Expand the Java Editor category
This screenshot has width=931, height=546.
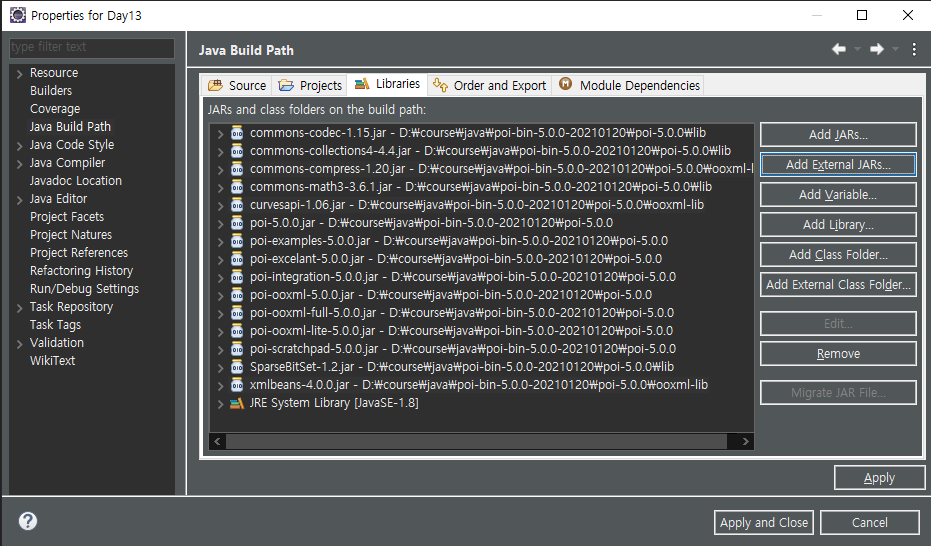pos(20,200)
